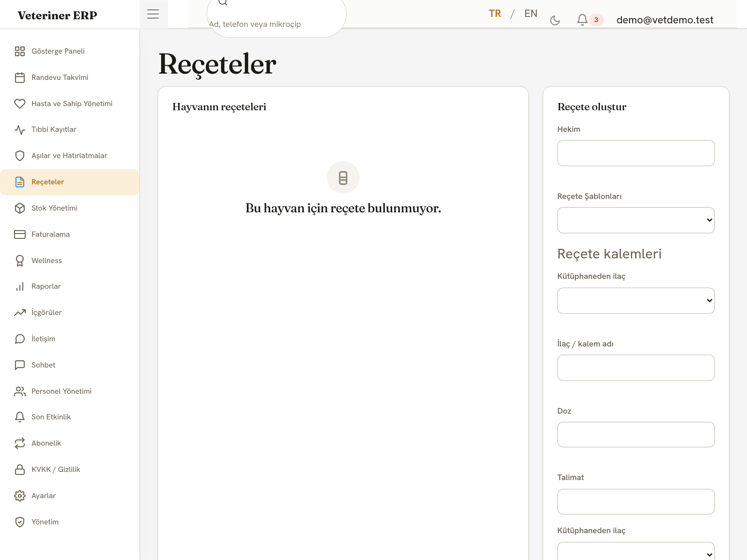Screen dimensions: 747x560
Task: Click the shield-check icon for Yönetim
Action: pyautogui.click(x=20, y=522)
